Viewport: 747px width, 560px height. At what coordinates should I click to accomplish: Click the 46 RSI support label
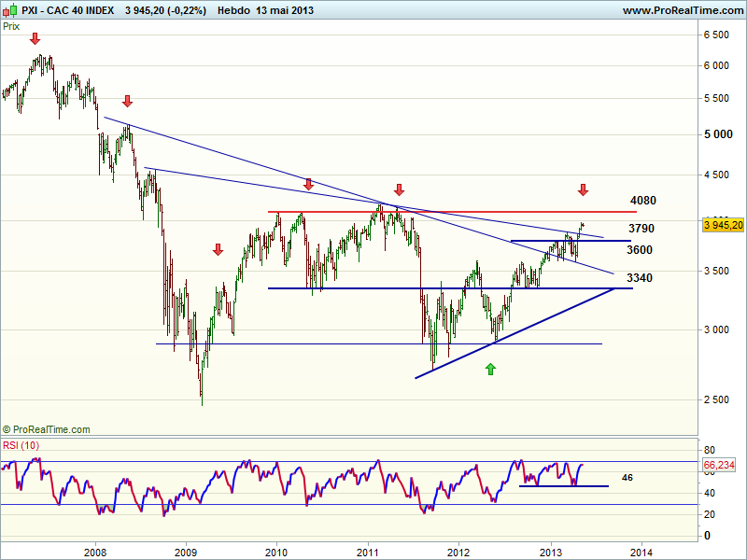tap(627, 477)
